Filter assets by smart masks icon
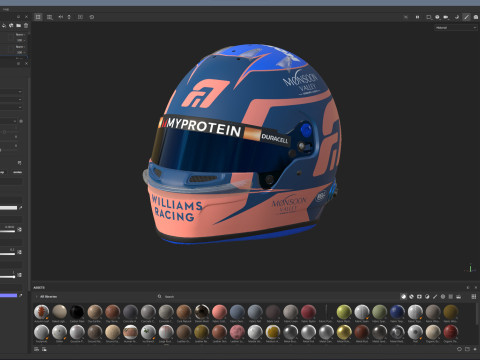Screen dimensions: 480x360 419,296
